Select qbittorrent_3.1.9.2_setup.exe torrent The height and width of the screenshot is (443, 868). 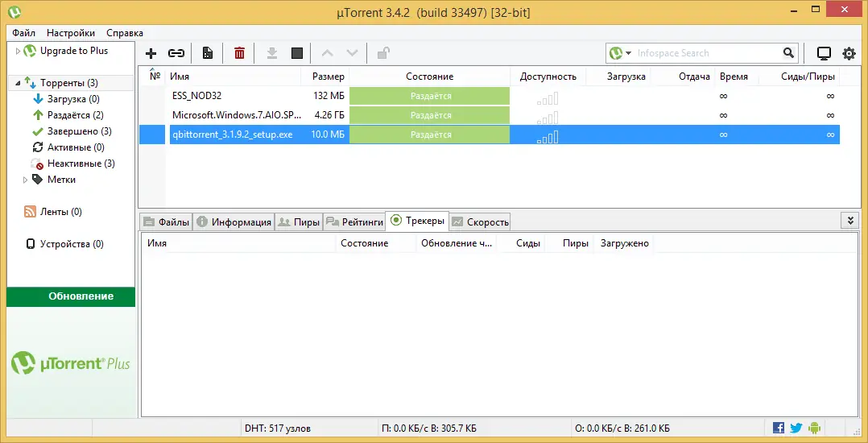(490, 135)
